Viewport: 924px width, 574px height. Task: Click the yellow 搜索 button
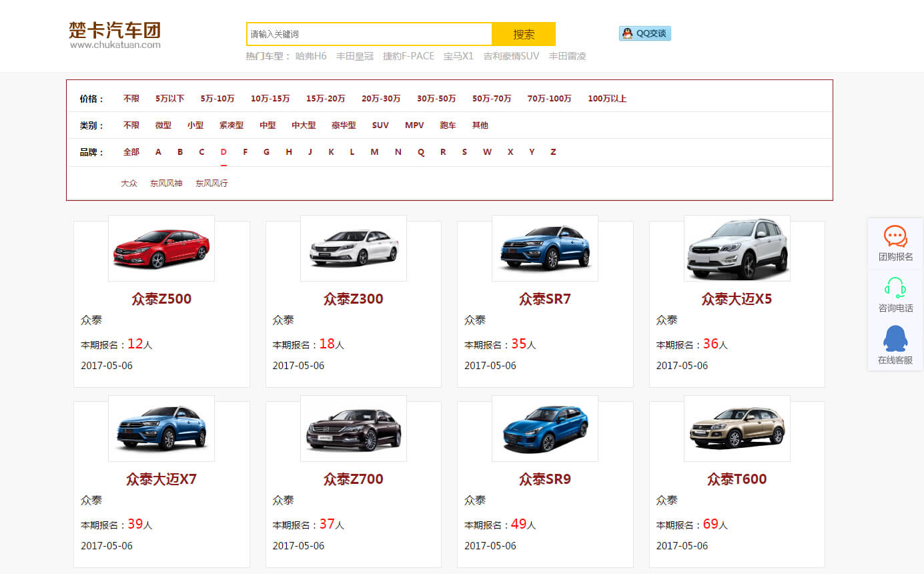(524, 34)
